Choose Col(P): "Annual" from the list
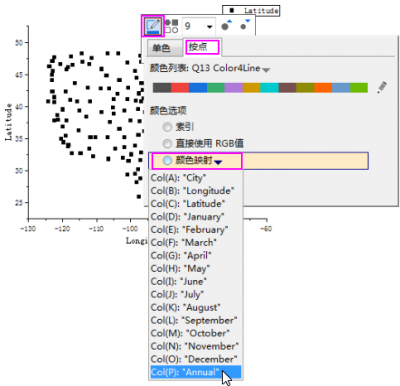This screenshot has width=400, height=386. (x=195, y=372)
